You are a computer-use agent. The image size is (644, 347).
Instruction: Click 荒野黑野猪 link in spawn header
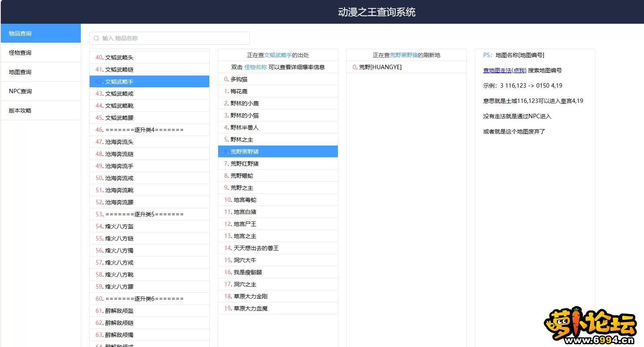coord(404,55)
